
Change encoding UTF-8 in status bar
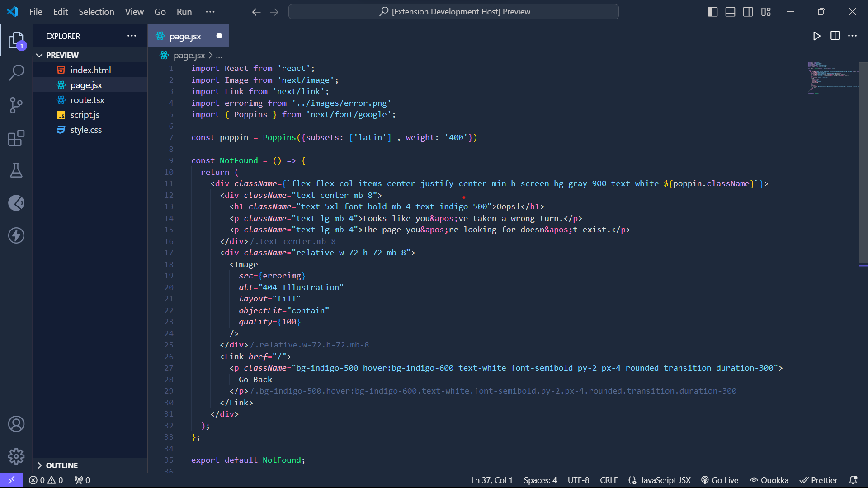pyautogui.click(x=578, y=480)
